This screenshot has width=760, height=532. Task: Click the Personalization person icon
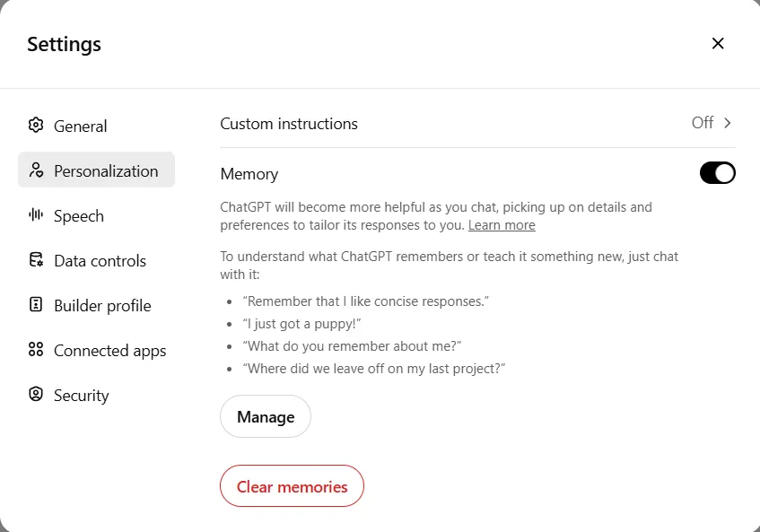(x=36, y=170)
